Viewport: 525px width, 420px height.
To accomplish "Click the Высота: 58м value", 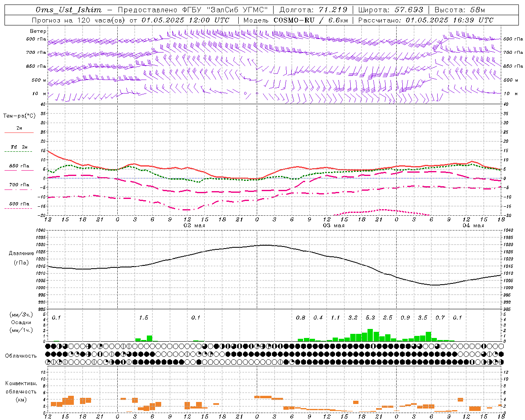I will tap(459, 10).
